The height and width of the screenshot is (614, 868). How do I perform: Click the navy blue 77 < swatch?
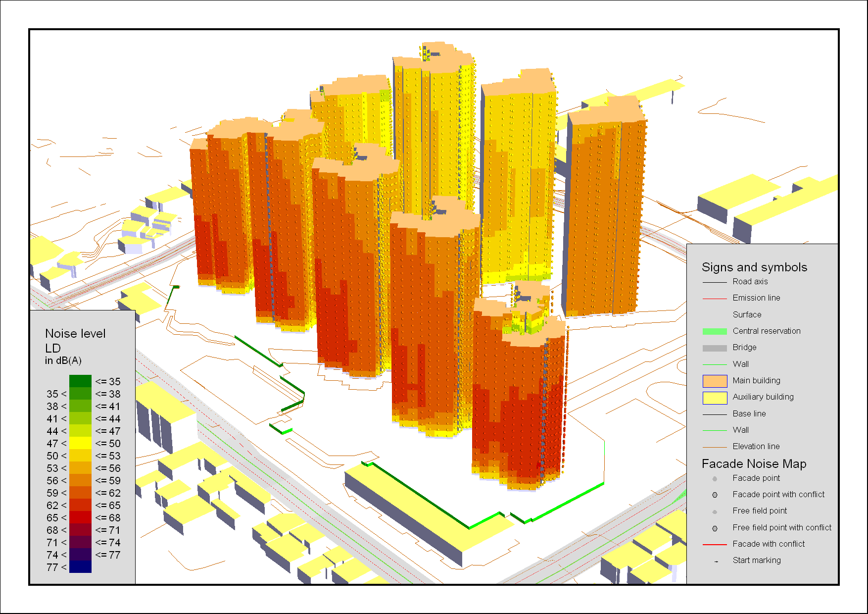point(80,566)
